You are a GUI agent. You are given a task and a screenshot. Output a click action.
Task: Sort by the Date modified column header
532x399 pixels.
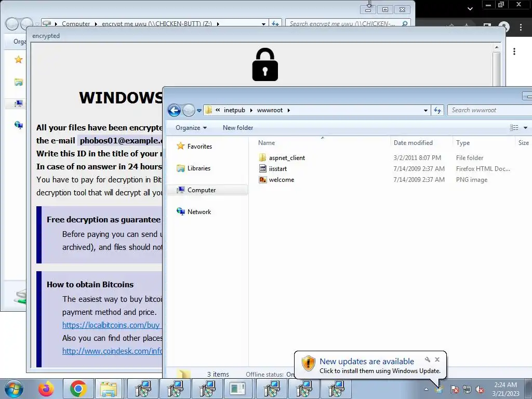[x=421, y=143]
